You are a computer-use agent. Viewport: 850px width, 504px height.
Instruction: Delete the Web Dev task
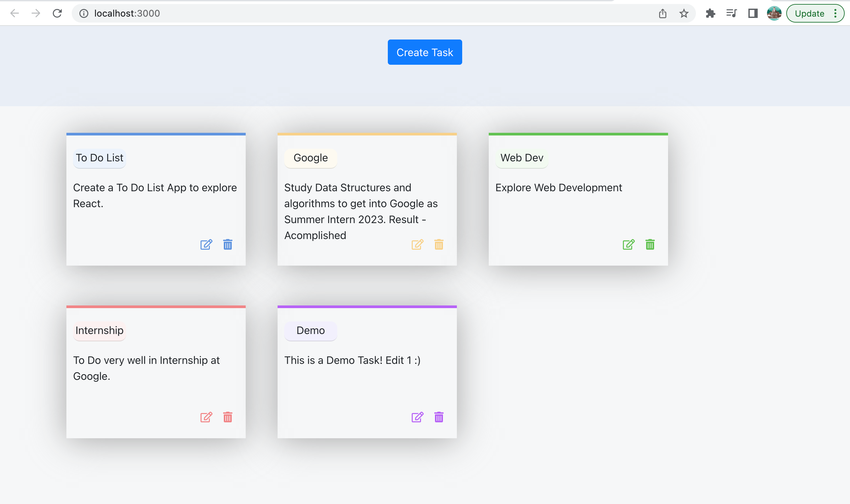click(650, 244)
